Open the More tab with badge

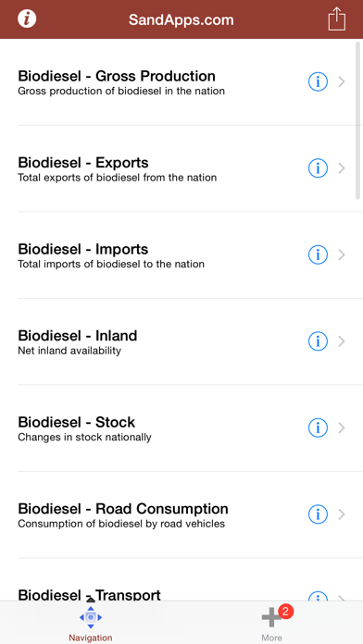point(271,623)
